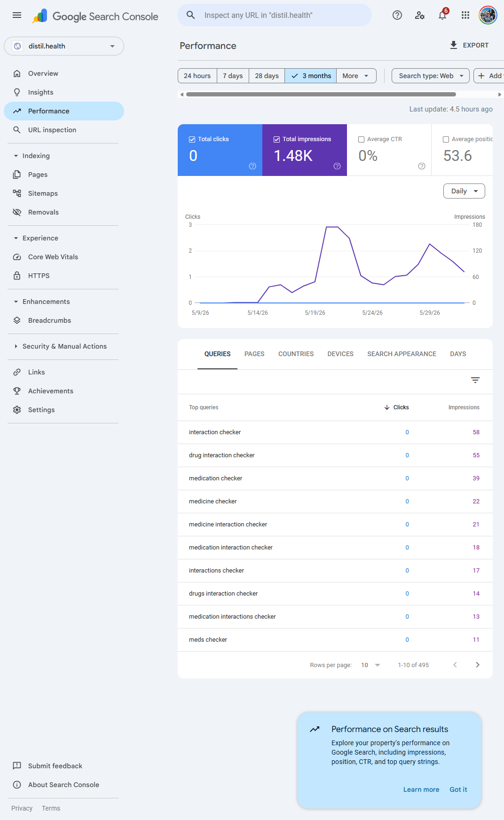This screenshot has height=820, width=504.
Task: Open Core Web Vitals report
Action: point(64,257)
